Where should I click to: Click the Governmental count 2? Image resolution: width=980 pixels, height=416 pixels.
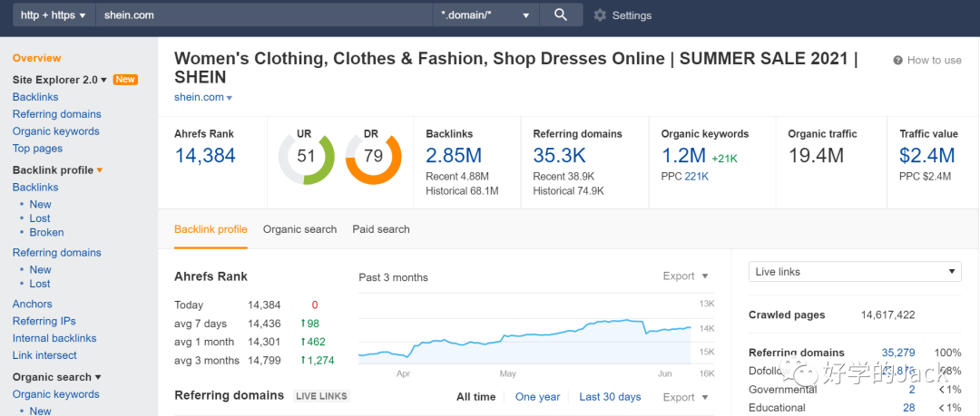point(912,389)
